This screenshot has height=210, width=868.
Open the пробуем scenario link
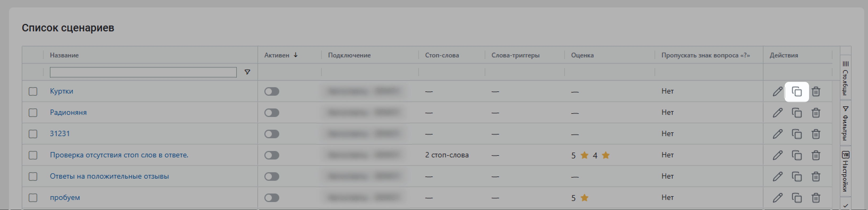[x=65, y=198]
